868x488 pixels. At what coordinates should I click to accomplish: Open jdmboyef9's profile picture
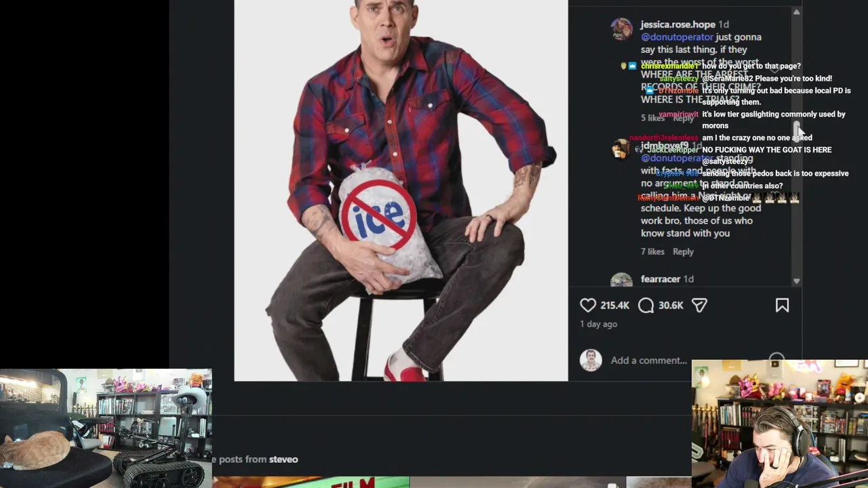621,149
